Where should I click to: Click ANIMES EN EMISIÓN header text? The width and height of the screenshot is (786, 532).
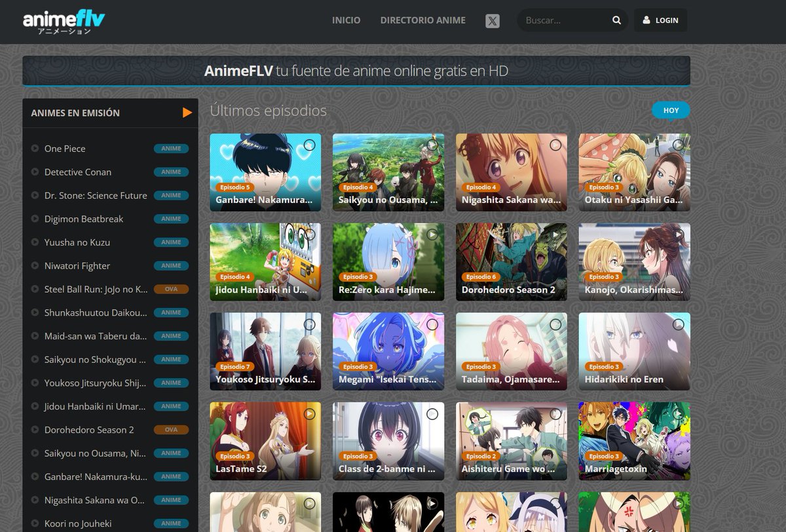75,113
